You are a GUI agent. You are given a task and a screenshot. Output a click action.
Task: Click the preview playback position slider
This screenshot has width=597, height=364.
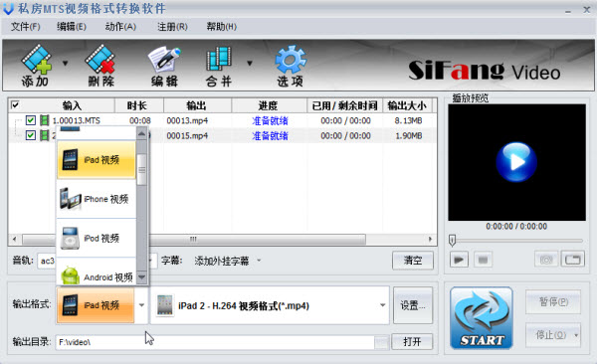pos(516,241)
